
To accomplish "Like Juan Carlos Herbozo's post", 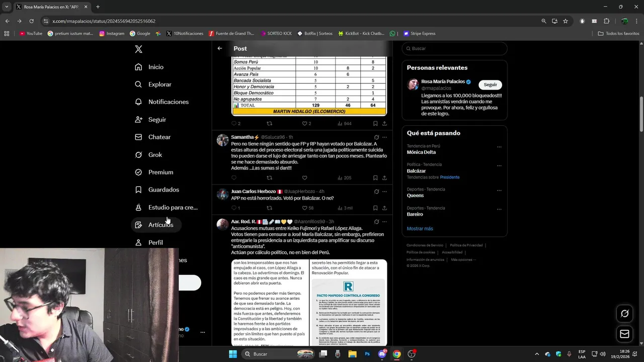I will pyautogui.click(x=307, y=208).
